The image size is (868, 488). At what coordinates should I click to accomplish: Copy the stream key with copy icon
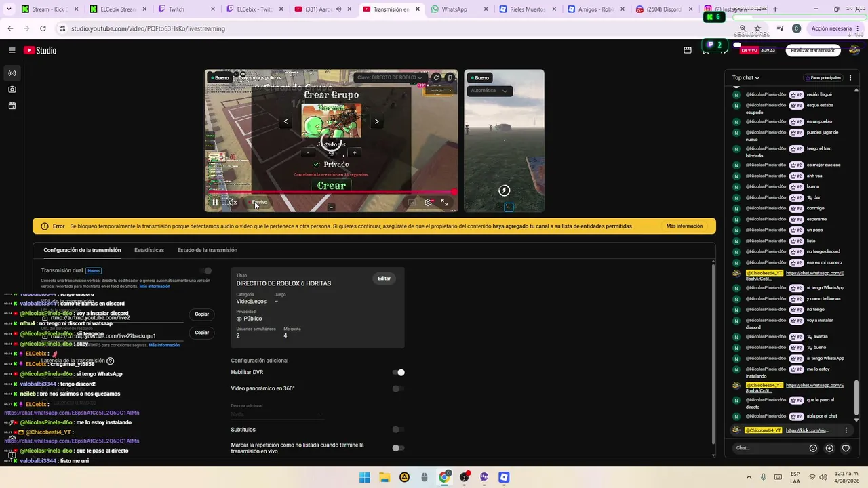click(x=449, y=77)
